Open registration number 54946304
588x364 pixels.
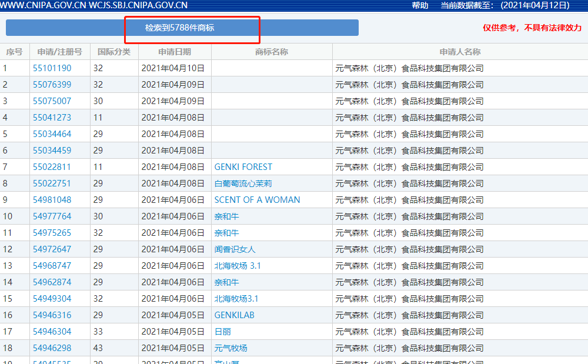[x=52, y=332]
